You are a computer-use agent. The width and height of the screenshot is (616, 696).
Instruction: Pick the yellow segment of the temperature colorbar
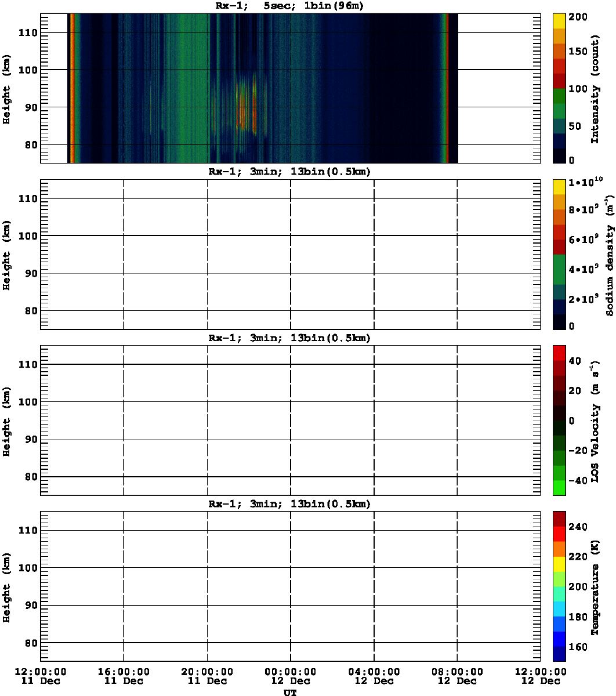coord(559,564)
